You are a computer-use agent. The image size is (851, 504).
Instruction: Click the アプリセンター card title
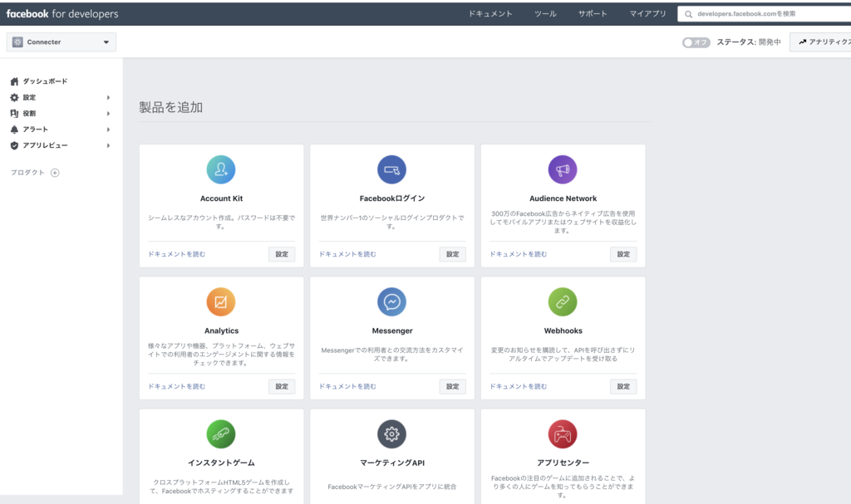coord(563,462)
